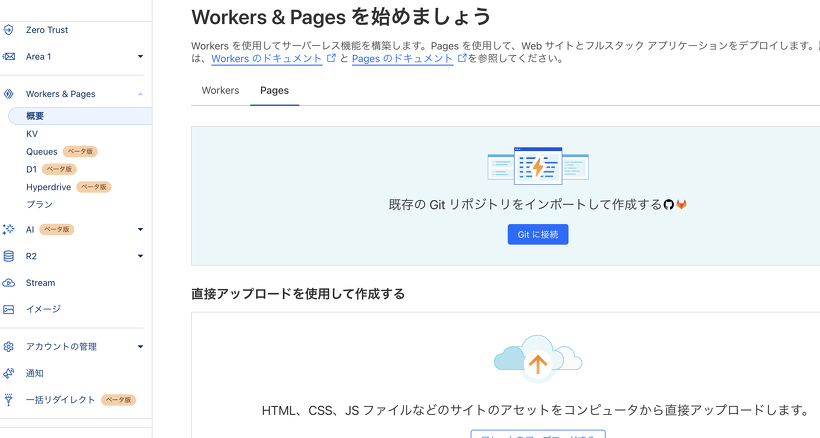The width and height of the screenshot is (820, 438).
Task: Click the Git に接続 button
Action: pos(538,235)
